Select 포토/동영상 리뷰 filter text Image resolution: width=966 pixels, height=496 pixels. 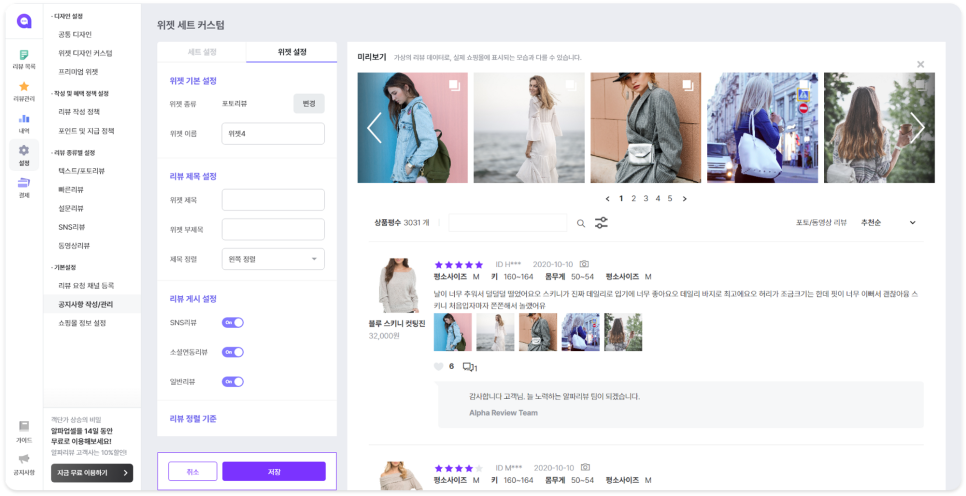(x=821, y=222)
